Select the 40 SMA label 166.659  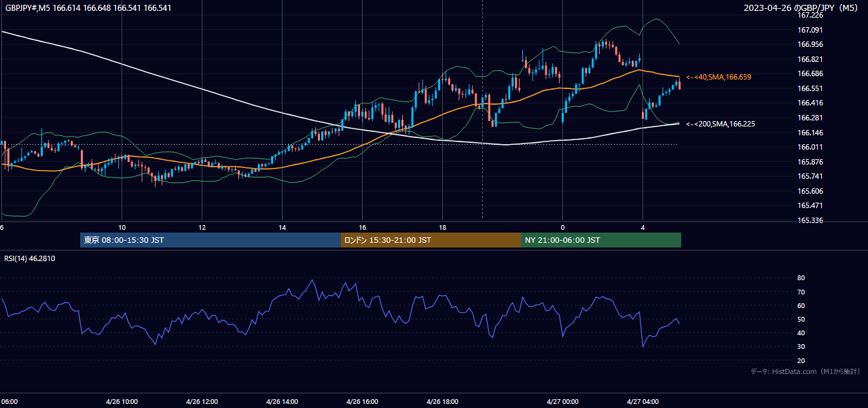click(719, 77)
